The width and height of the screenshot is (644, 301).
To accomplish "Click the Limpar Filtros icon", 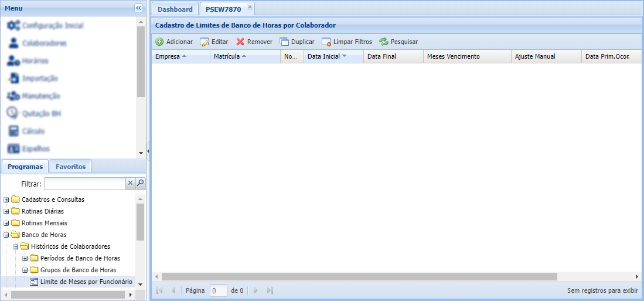I will coord(326,42).
